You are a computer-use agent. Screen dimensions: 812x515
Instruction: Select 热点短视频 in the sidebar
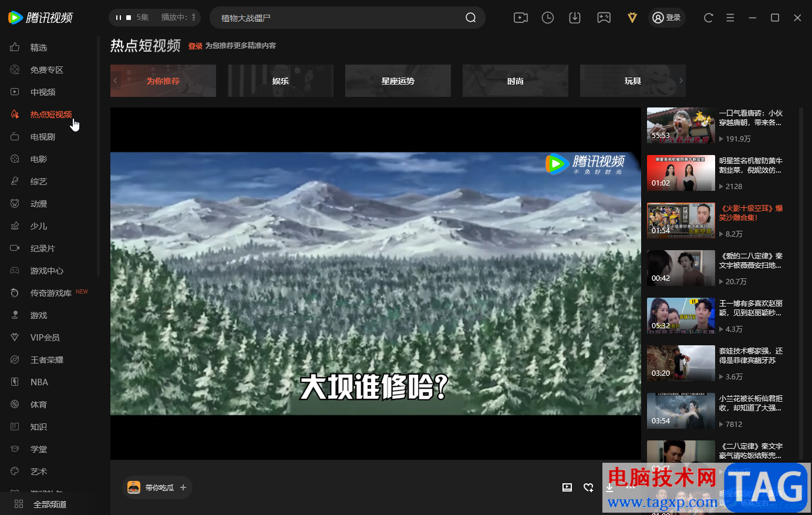point(51,115)
